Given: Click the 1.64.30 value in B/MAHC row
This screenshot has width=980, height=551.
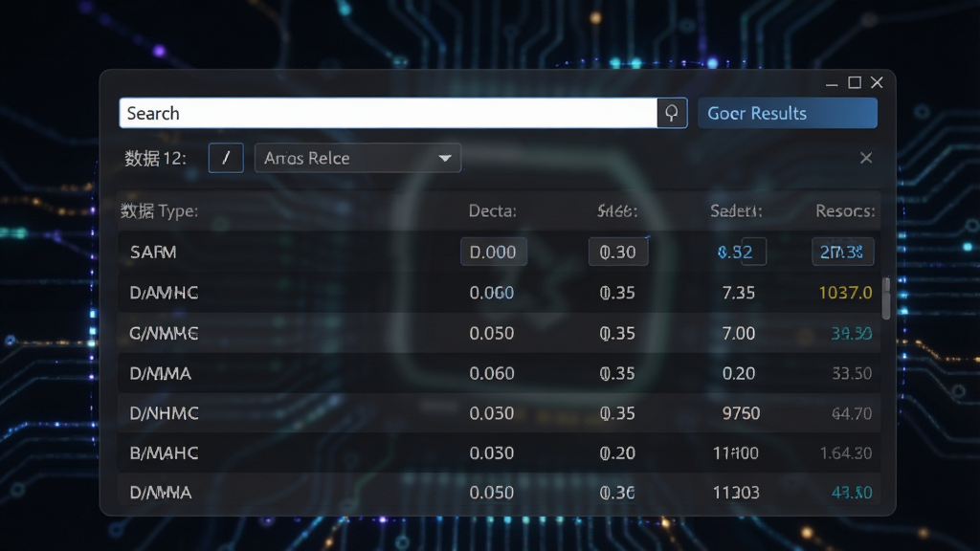Looking at the screenshot, I should 846,452.
